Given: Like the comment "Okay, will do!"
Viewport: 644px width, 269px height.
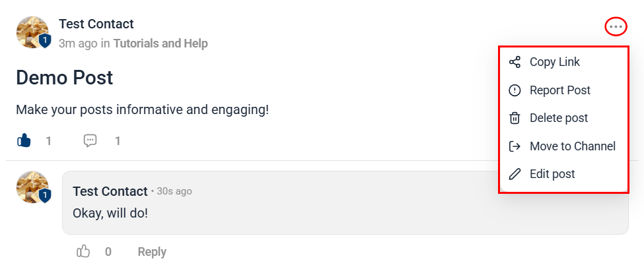Looking at the screenshot, I should tap(83, 251).
